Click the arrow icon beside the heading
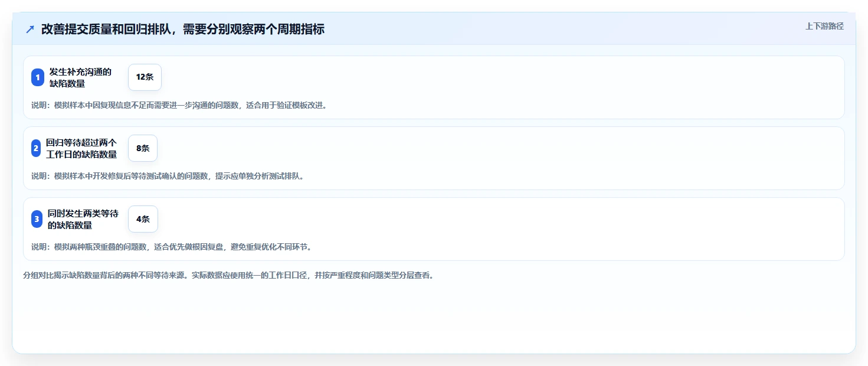 pyautogui.click(x=30, y=29)
